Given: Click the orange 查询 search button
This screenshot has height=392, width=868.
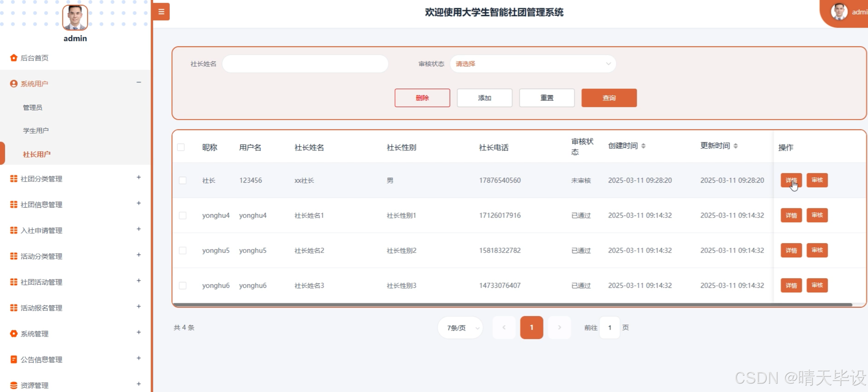Looking at the screenshot, I should 609,98.
